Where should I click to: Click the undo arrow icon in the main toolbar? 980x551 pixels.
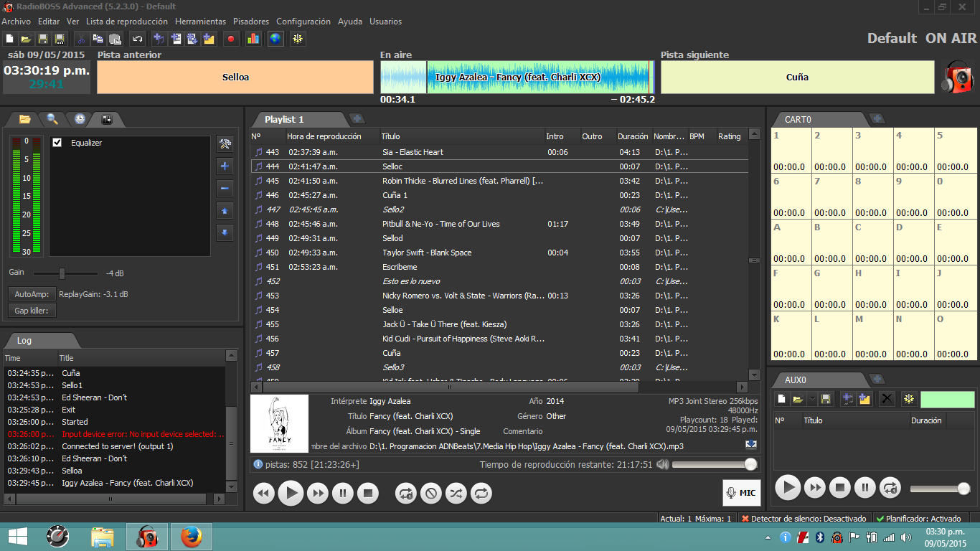tap(137, 39)
